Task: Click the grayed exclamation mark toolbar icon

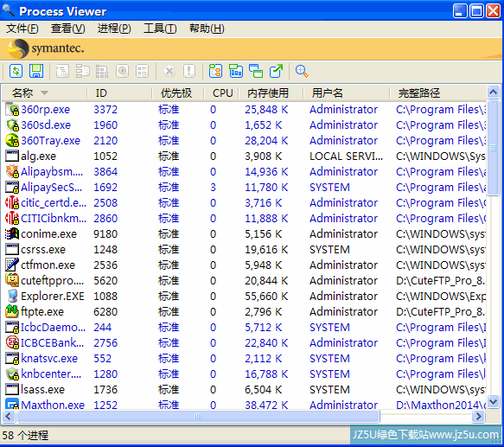Action: [189, 71]
